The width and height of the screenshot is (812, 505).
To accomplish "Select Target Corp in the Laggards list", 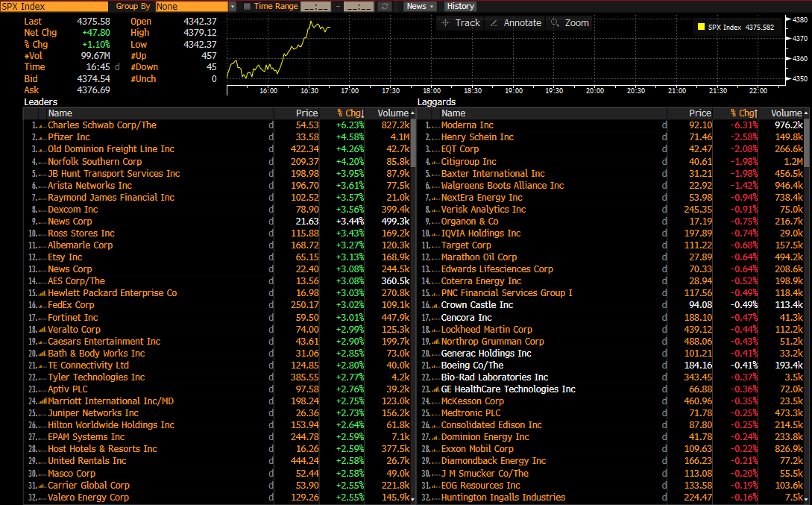I will (466, 245).
